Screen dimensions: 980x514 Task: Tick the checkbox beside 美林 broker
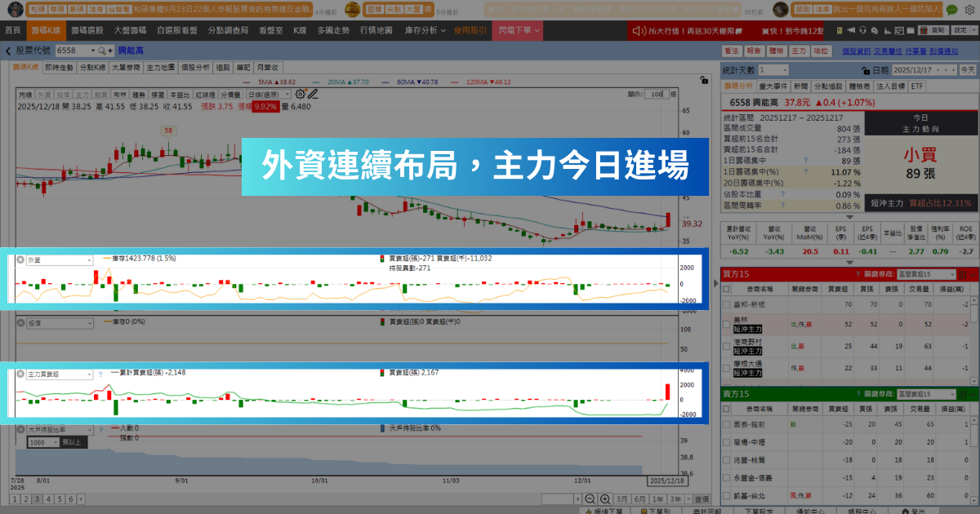tap(726, 324)
